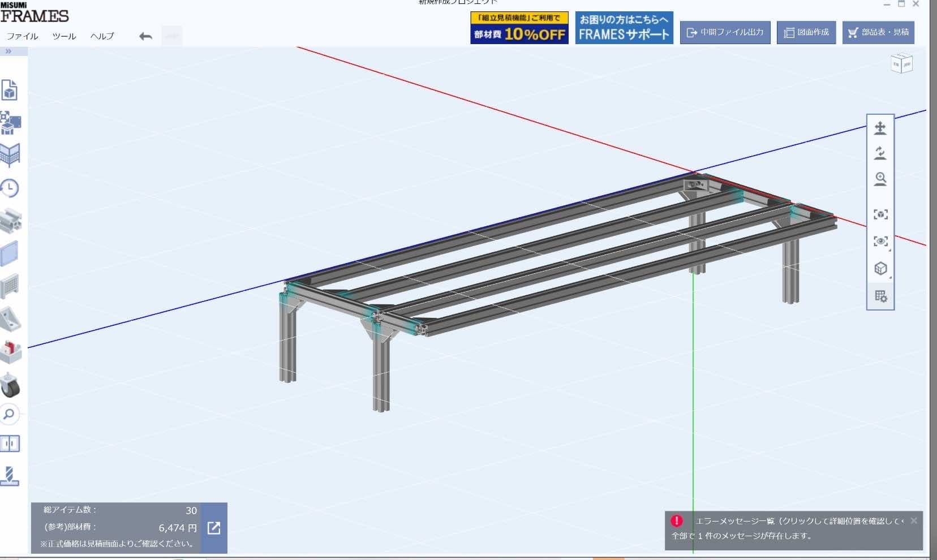This screenshot has width=937, height=560.
Task: Choose the caster wheel parts icon
Action: [x=10, y=385]
